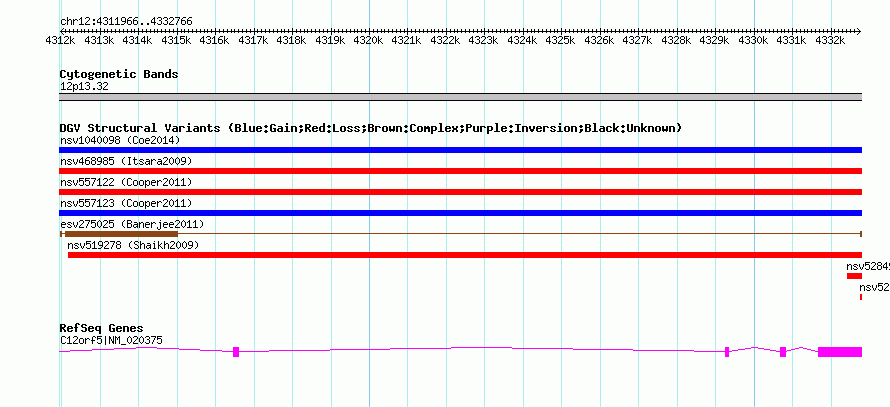Viewport: 890px width, 407px height.
Task: Click the chr12:4311966..4332766 region label
Action: [x=126, y=22]
